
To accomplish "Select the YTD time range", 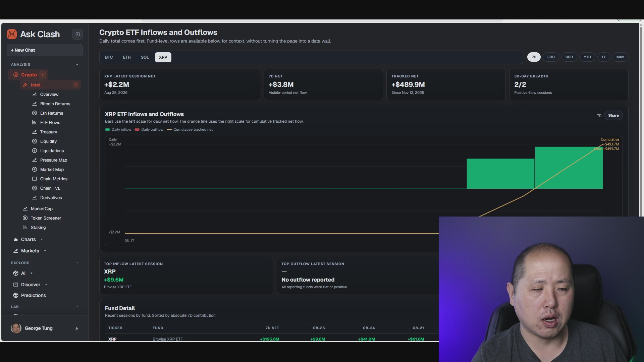I will [587, 57].
